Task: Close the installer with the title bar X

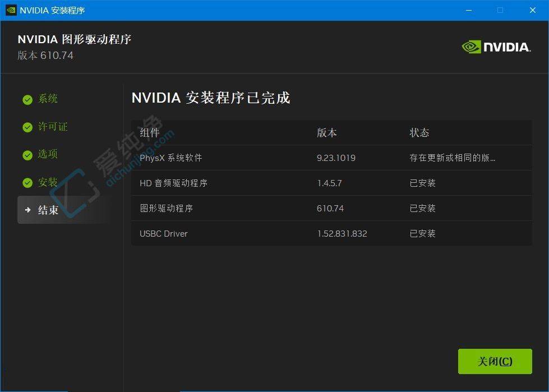Action: [533, 10]
